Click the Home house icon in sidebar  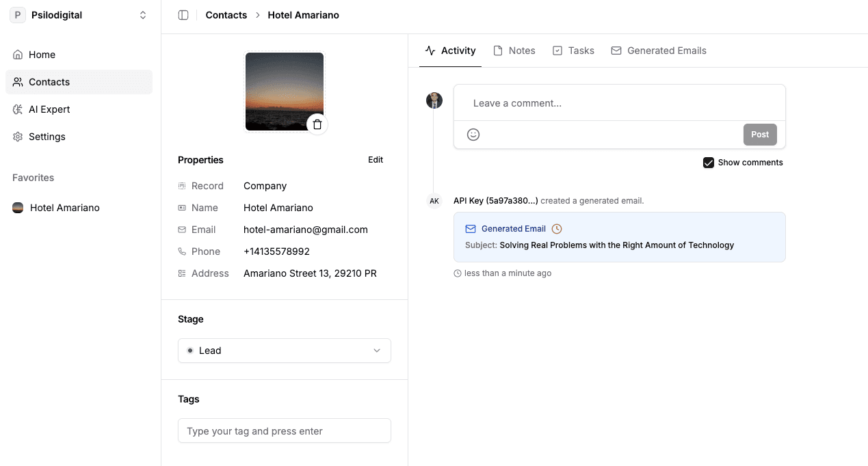[x=18, y=55]
